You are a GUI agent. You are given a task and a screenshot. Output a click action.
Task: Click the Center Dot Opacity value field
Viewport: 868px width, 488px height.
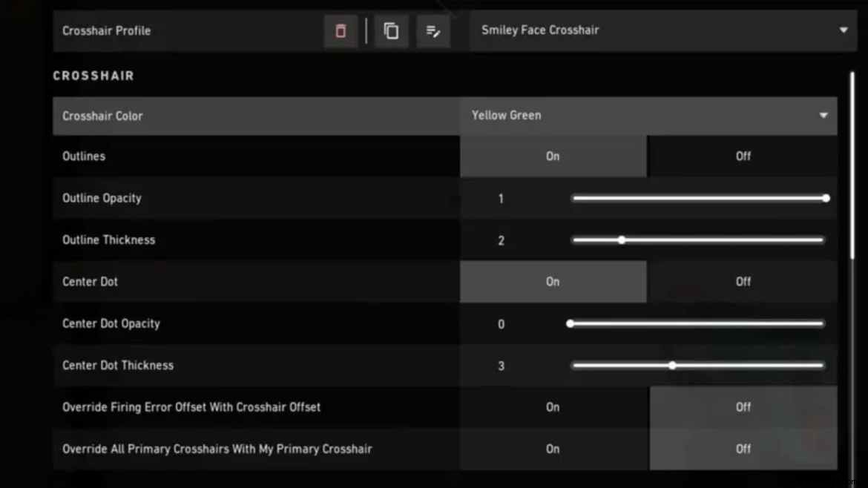(x=501, y=324)
